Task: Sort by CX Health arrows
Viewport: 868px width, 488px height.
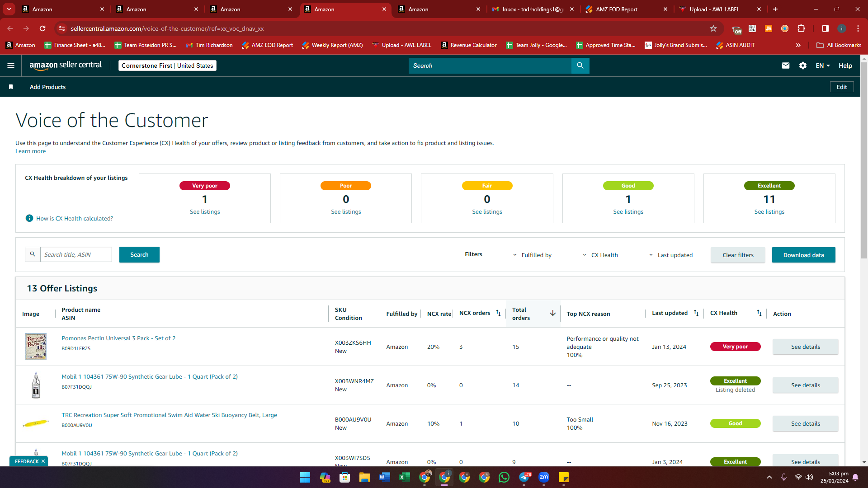Action: (x=759, y=313)
